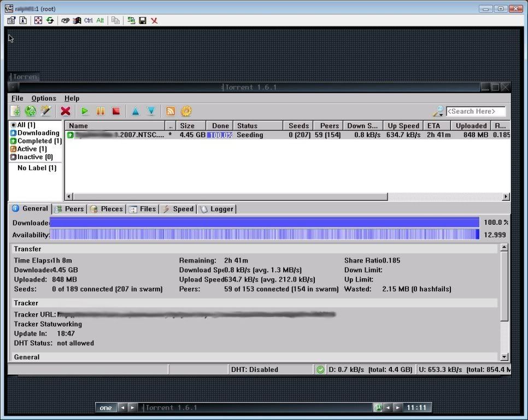Open the search engine dropdown
This screenshot has height=420, width=528.
(x=438, y=111)
